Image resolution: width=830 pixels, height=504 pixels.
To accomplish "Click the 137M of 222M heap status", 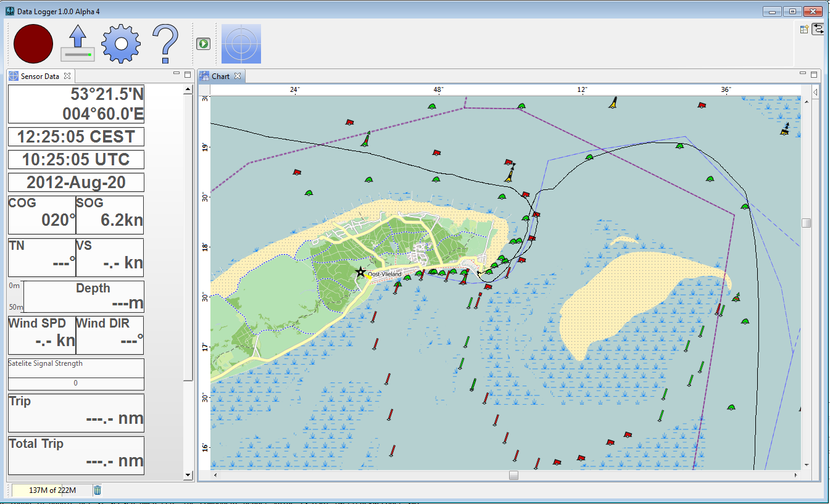I will 52,490.
